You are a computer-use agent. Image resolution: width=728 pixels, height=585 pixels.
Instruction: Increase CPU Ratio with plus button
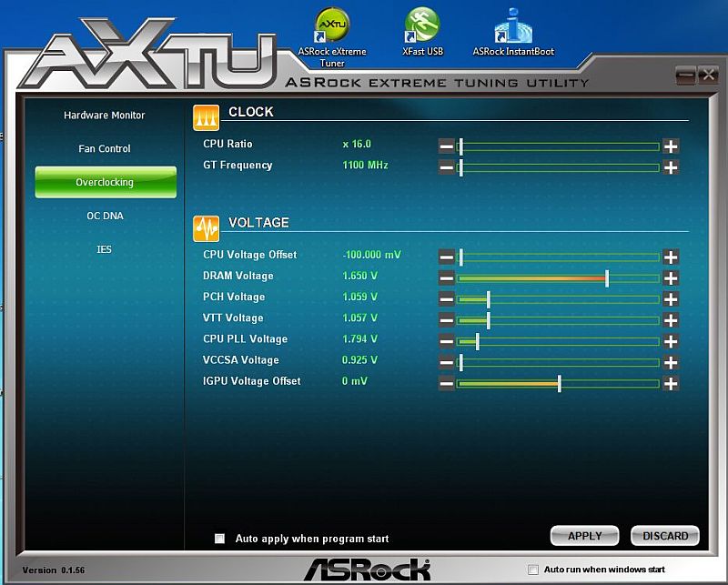[x=671, y=146]
